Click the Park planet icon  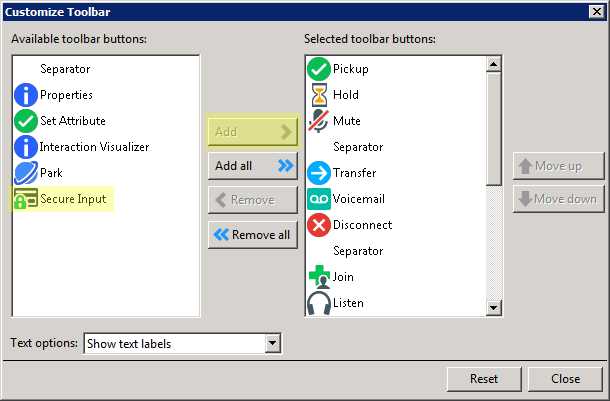[x=26, y=173]
